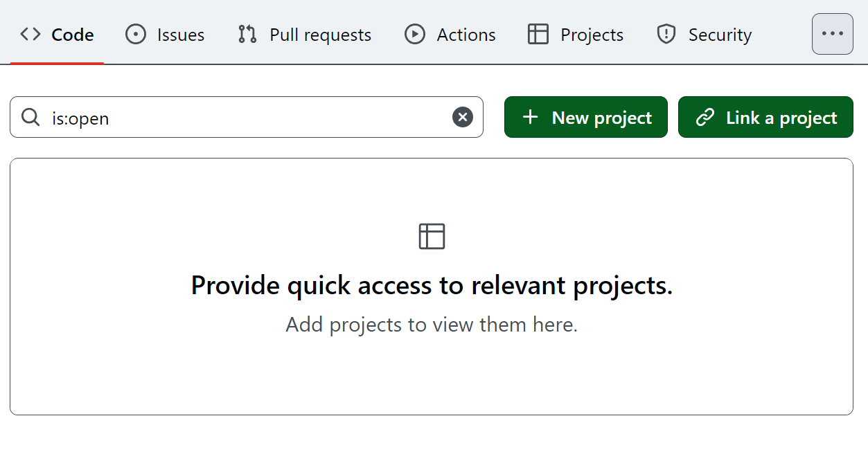Go to the Actions tab
This screenshot has height=452, width=868.
click(449, 33)
